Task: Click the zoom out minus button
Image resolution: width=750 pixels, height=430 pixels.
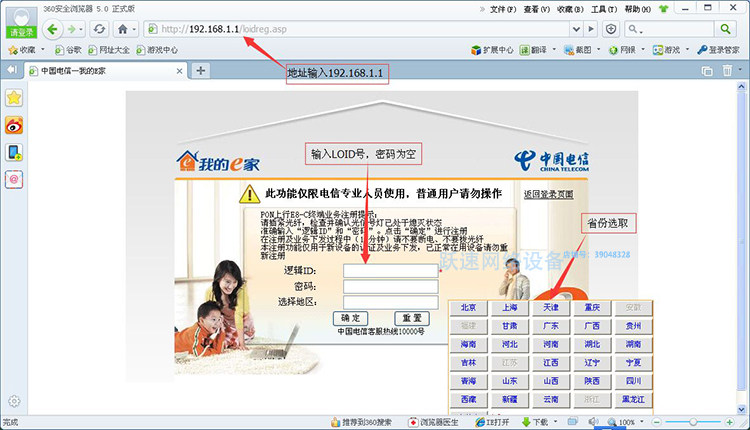Action: 657,422
